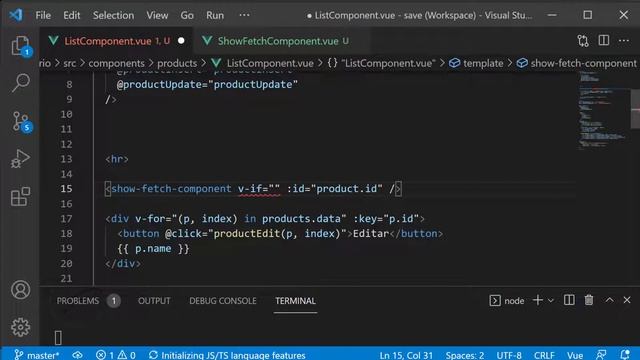
Task: Change end of line sequence CRLF
Action: click(544, 355)
